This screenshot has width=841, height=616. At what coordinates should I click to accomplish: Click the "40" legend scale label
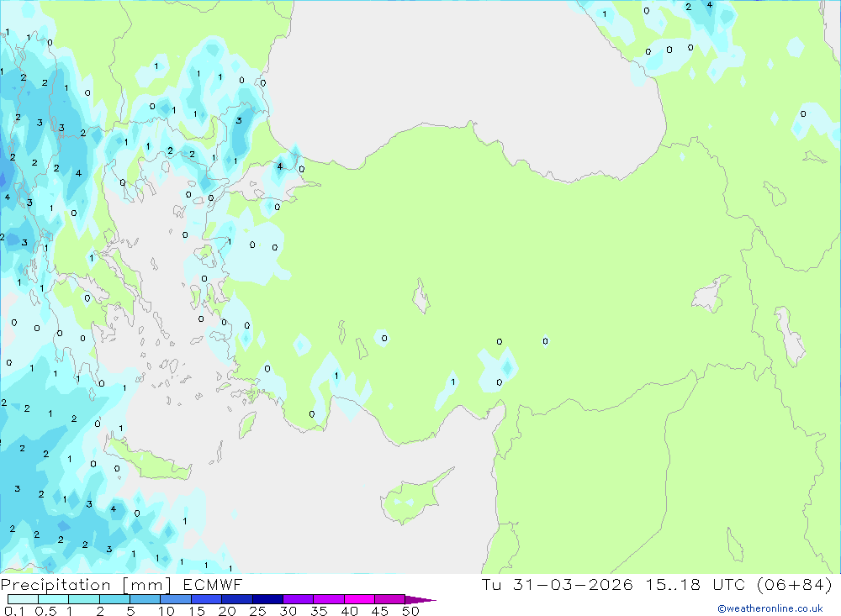[x=350, y=611]
